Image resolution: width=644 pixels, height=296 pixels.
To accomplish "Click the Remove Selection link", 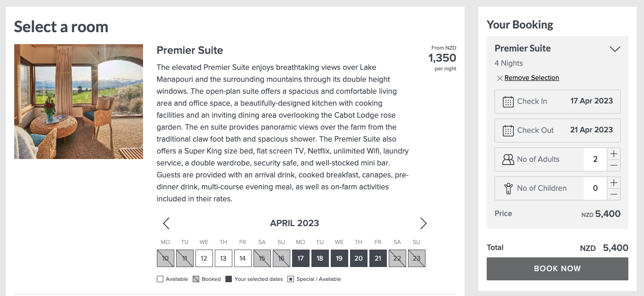I will (x=532, y=78).
